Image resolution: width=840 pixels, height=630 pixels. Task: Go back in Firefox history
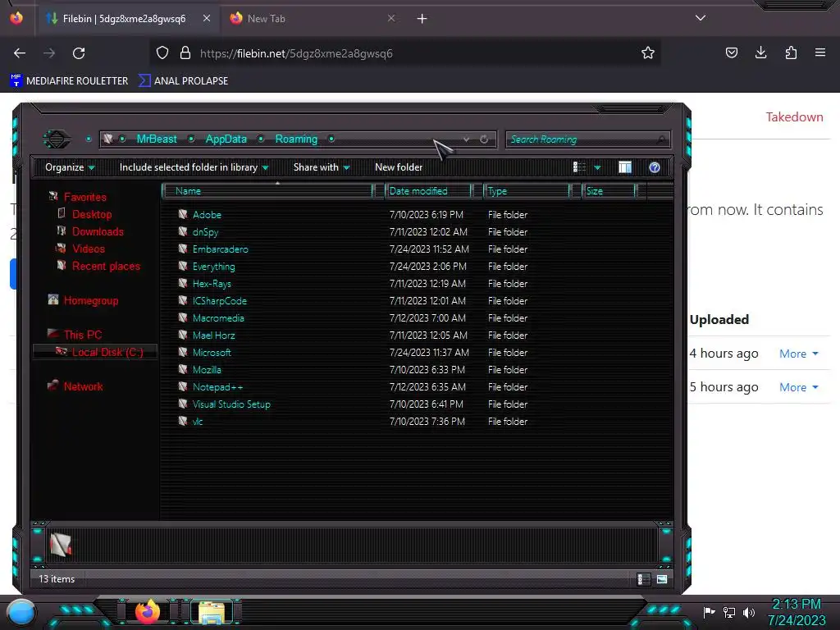pos(20,53)
